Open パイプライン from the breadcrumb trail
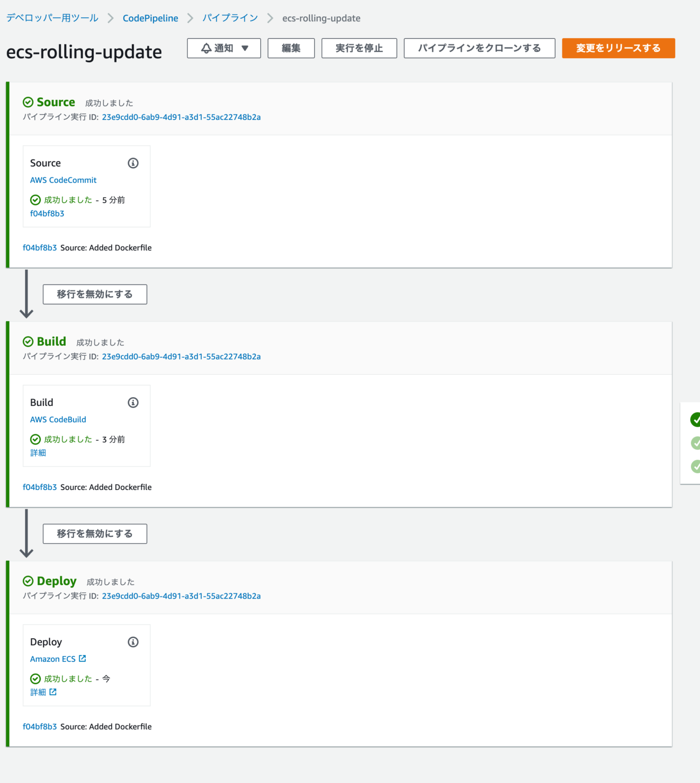This screenshot has width=700, height=783. coord(230,17)
